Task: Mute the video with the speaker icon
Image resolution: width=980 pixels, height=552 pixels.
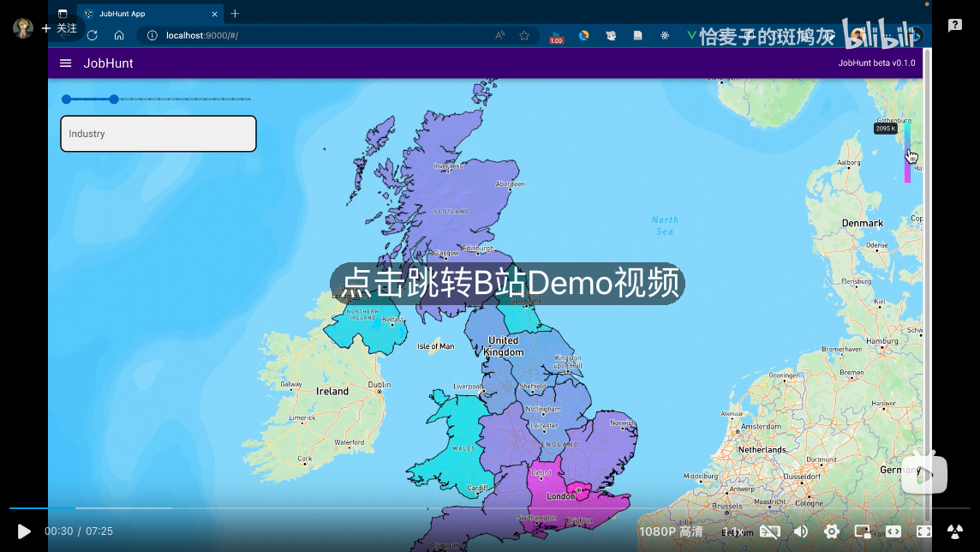Action: pyautogui.click(x=801, y=531)
